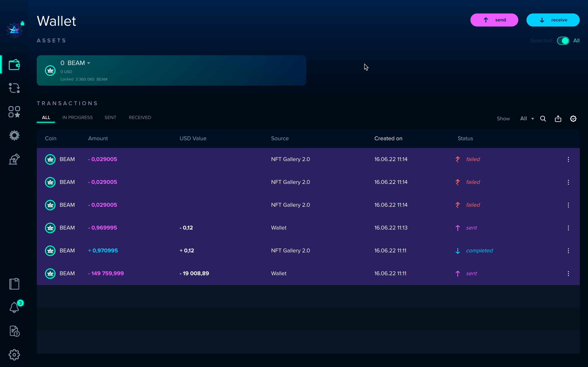Screen dimensions: 588x367
Task: Open settings gear at sidebar bottom
Action: [x=14, y=355]
